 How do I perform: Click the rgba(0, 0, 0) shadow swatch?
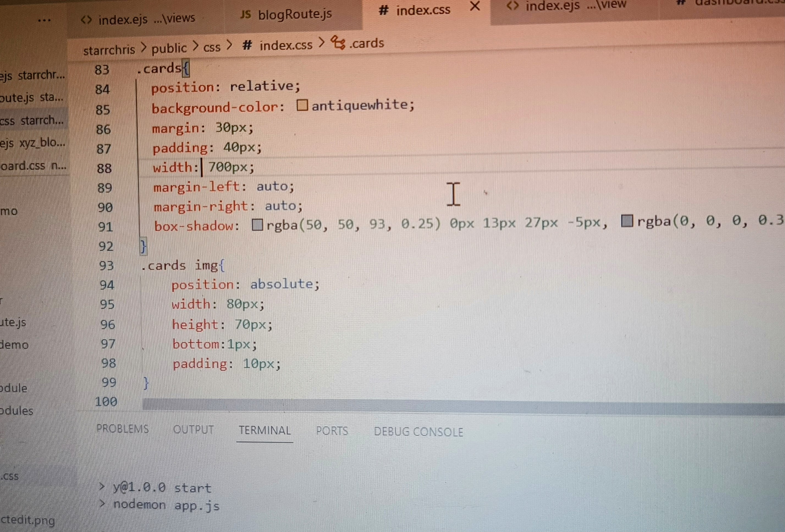tap(627, 221)
